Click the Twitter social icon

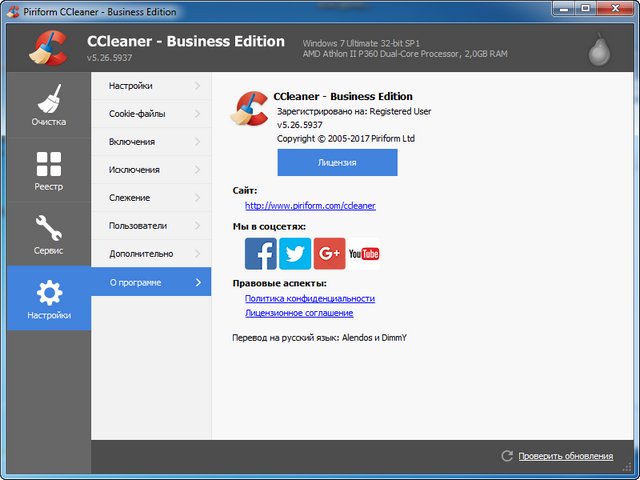[295, 253]
